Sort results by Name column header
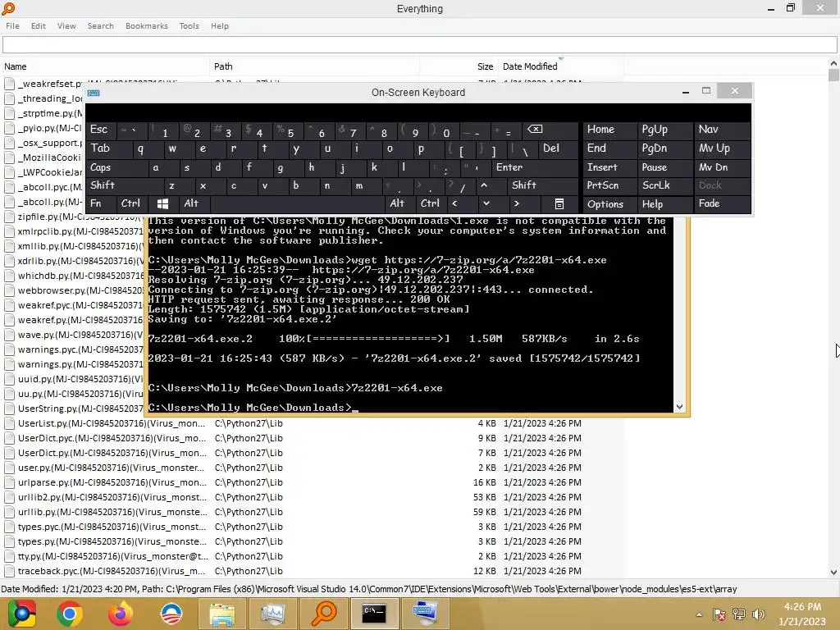 pos(105,66)
